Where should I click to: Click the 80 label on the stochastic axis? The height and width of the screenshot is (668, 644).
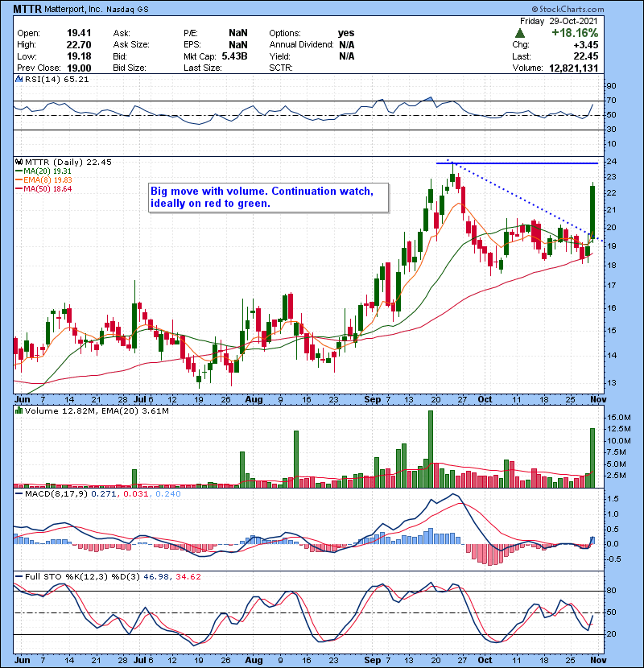point(611,591)
